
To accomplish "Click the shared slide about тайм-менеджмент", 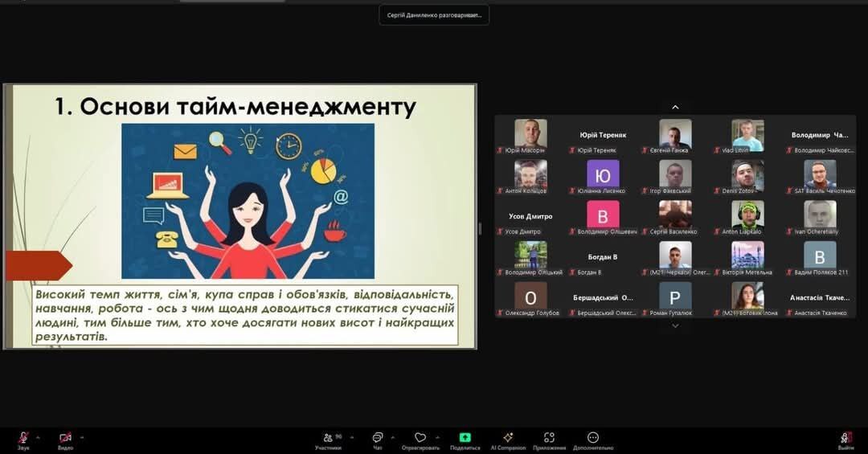I will 240,216.
